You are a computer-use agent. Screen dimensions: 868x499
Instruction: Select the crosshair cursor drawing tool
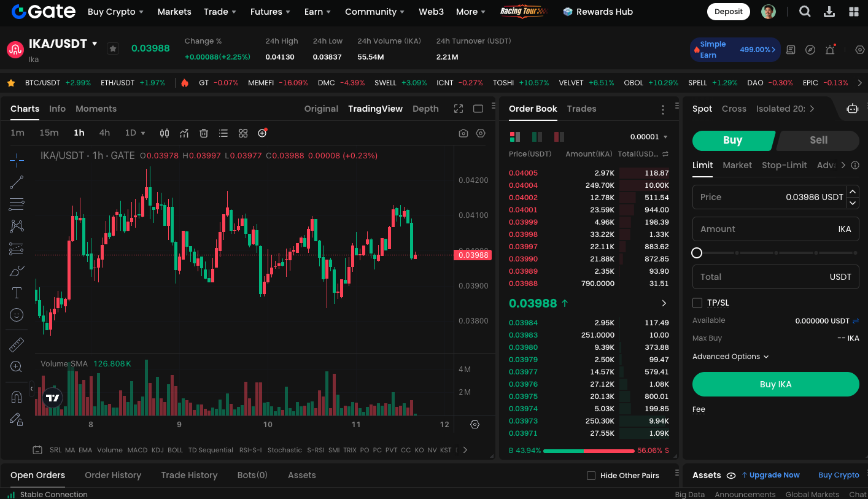17,160
